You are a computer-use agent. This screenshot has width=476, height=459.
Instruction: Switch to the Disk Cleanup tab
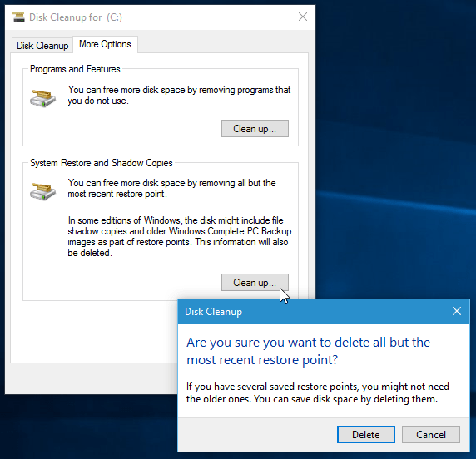[42, 46]
